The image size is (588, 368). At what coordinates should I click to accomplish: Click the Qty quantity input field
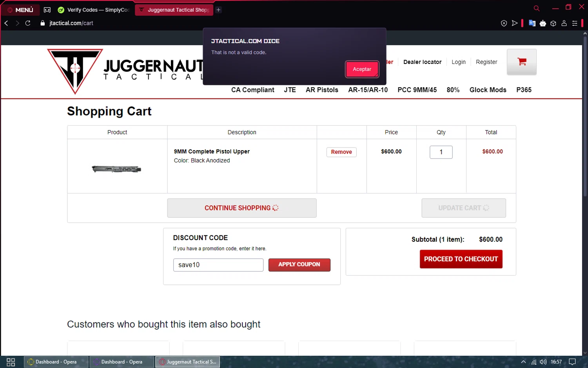point(441,152)
